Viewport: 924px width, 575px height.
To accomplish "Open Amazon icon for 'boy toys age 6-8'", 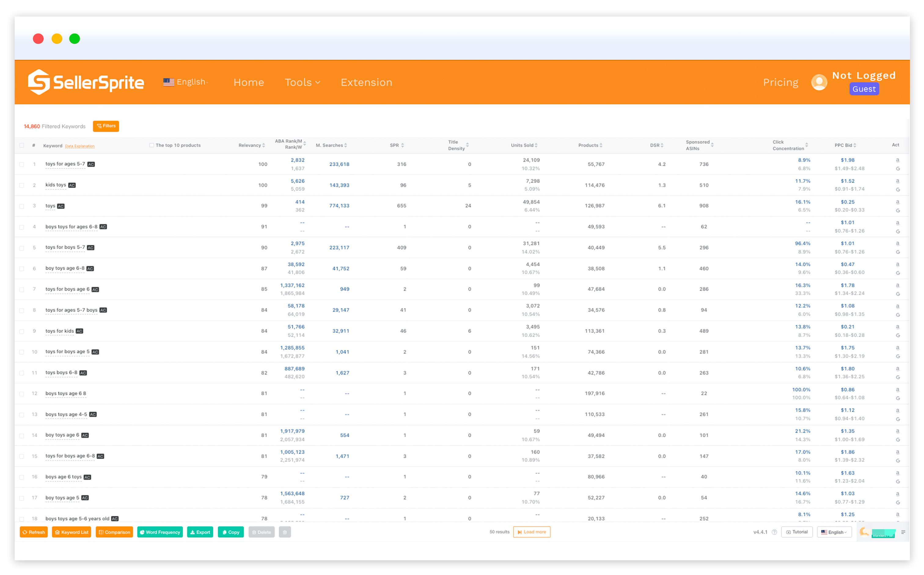I will pyautogui.click(x=897, y=264).
